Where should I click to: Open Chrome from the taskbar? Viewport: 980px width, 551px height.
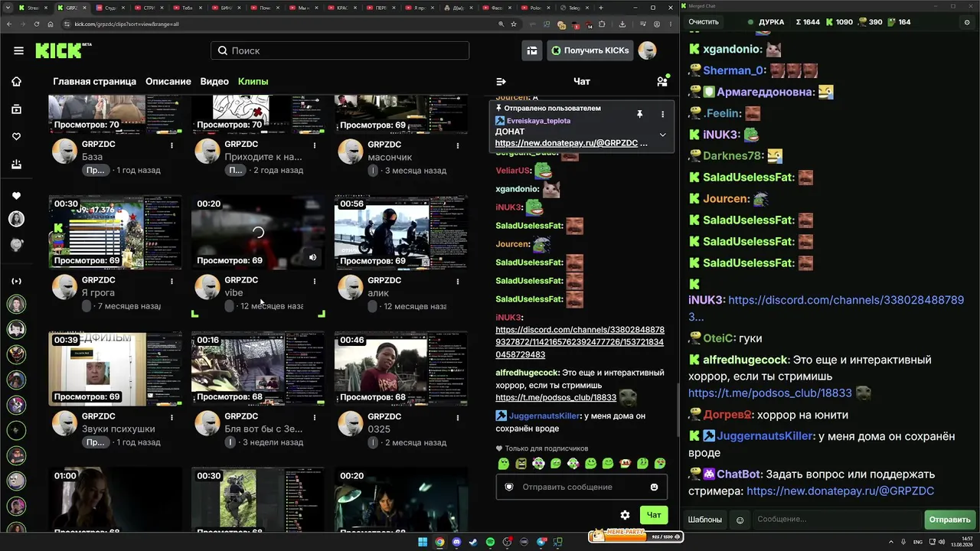pyautogui.click(x=439, y=542)
